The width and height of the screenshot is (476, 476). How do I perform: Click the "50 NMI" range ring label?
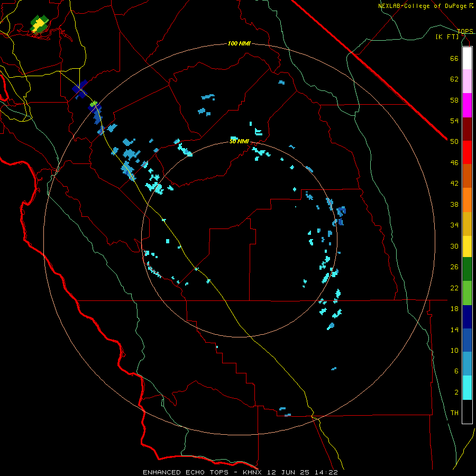tap(239, 141)
